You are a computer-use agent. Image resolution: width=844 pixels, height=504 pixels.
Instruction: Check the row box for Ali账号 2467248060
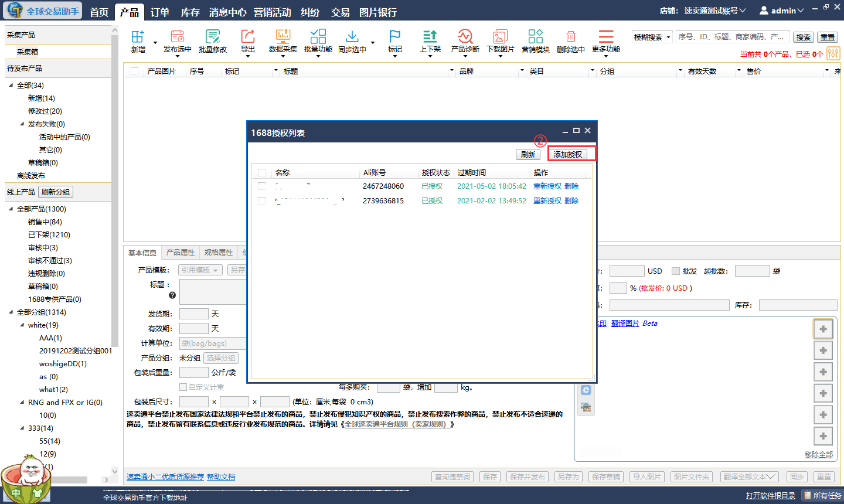pyautogui.click(x=262, y=186)
